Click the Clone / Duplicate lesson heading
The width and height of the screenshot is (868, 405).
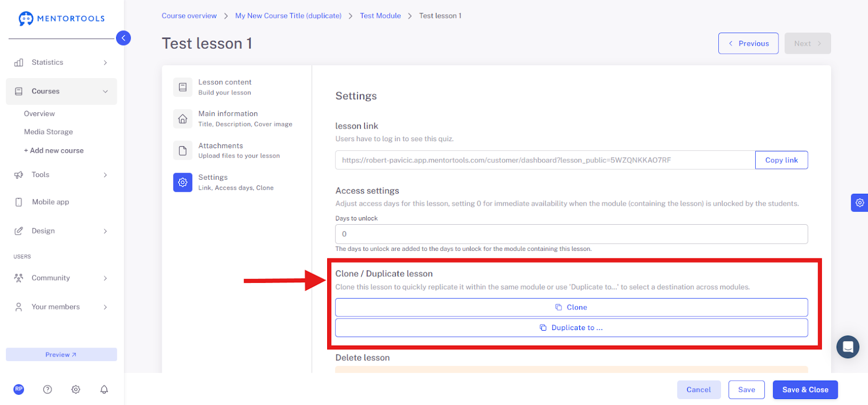tap(384, 274)
